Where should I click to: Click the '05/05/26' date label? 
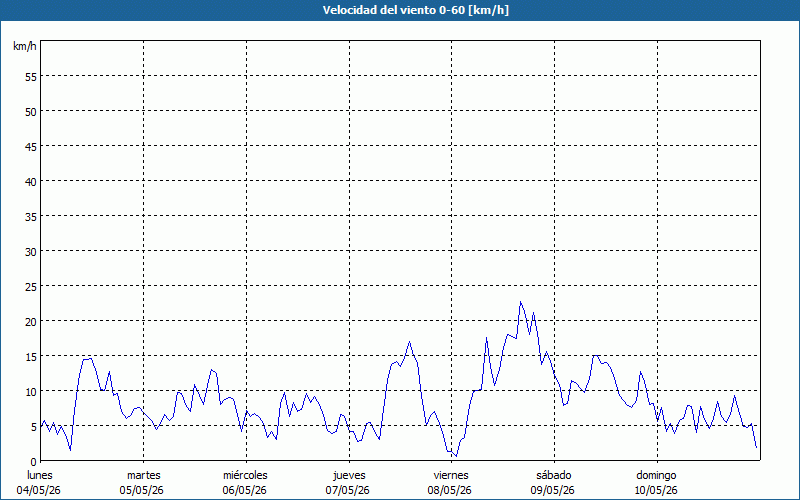pyautogui.click(x=141, y=490)
